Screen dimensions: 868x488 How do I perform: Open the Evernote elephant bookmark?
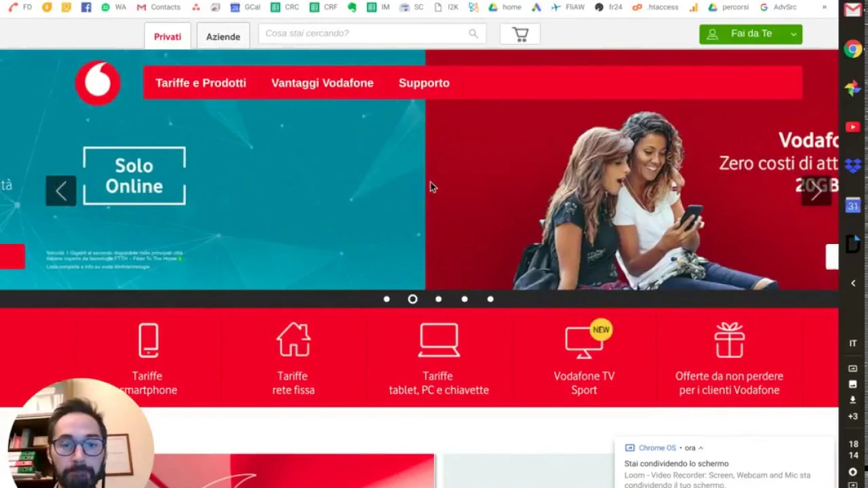pyautogui.click(x=352, y=7)
